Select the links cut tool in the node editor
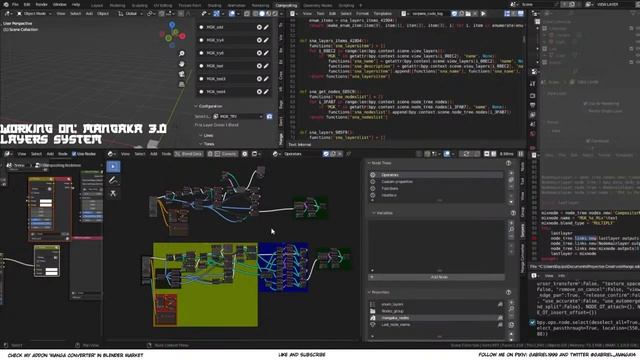The width and height of the screenshot is (640, 360). pos(113,193)
